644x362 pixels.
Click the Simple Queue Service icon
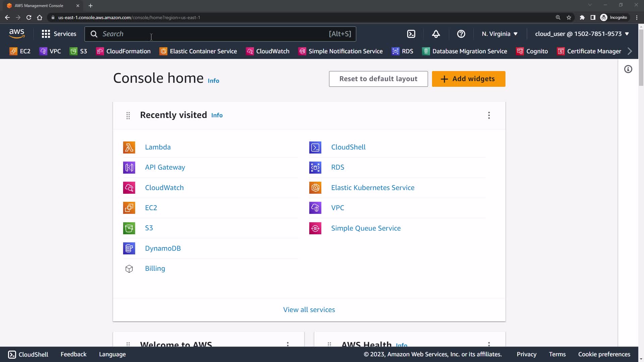pos(315,228)
